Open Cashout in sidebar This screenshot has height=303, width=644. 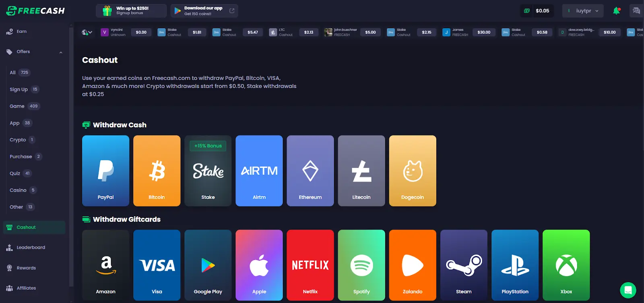click(34, 227)
